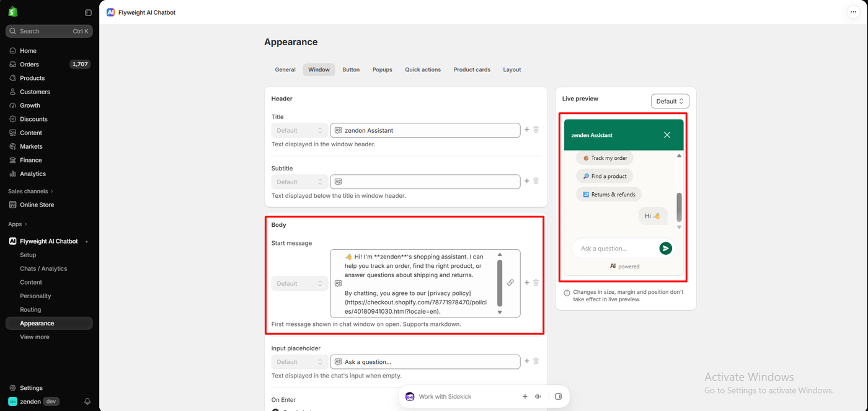Open the zenden store switcher

tap(34, 402)
